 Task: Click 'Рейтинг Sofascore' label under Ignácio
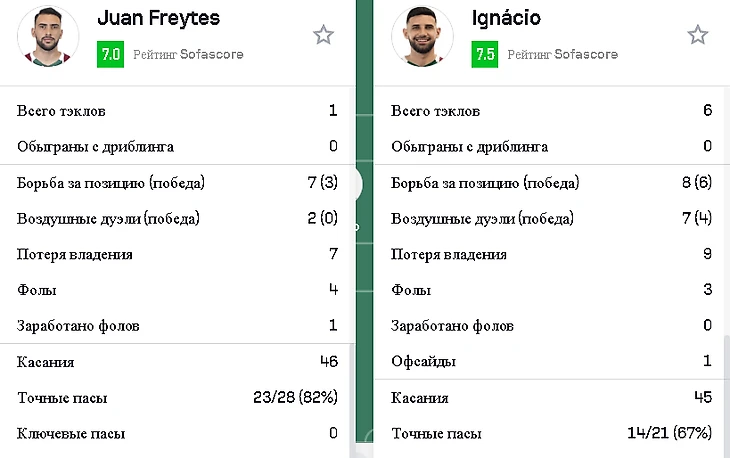[x=562, y=55]
